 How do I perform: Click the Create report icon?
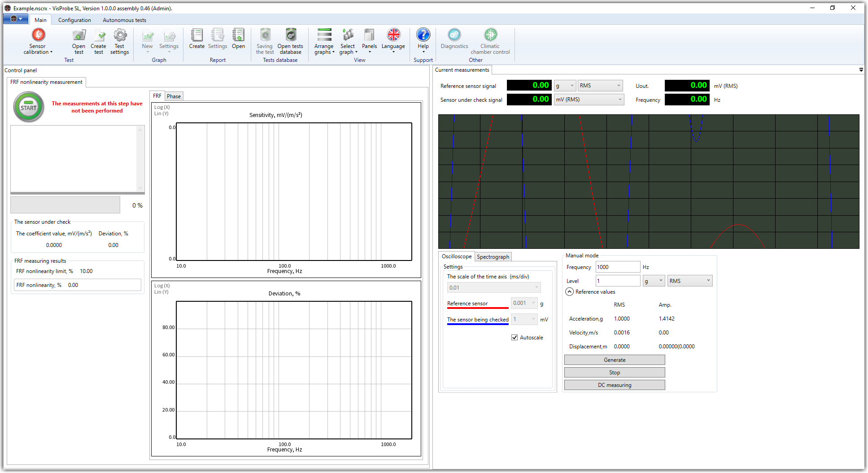[x=196, y=35]
